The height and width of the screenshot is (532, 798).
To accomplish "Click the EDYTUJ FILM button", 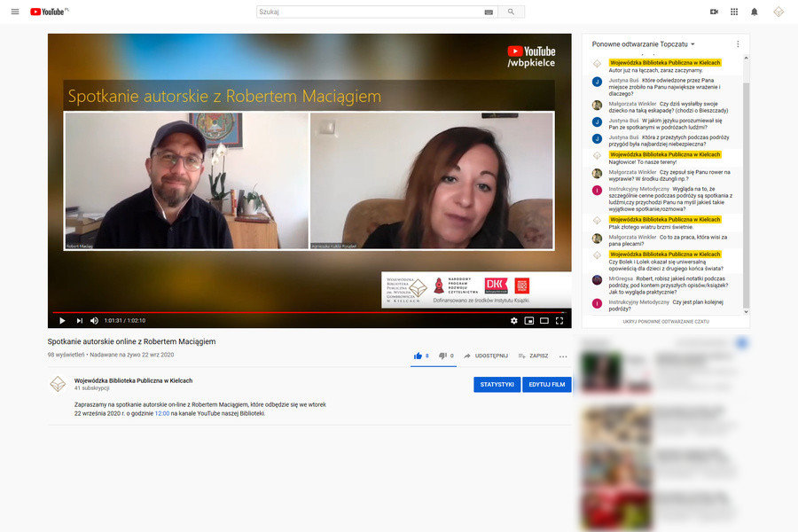I will (546, 385).
